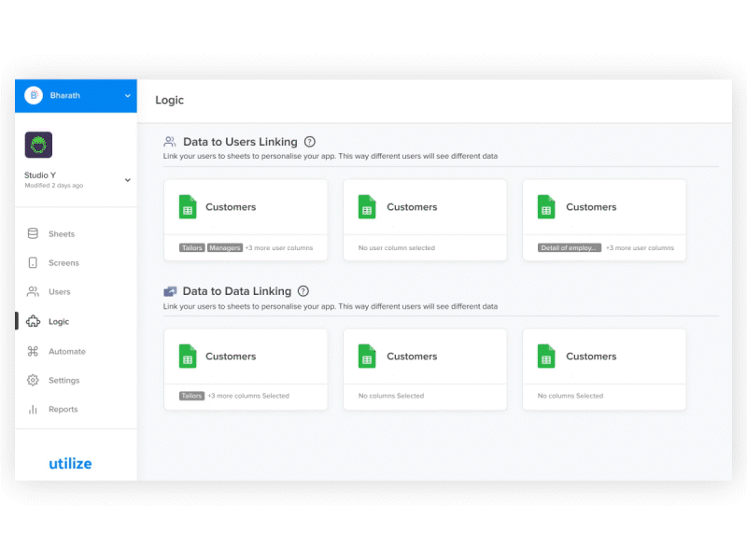Viewport: 747px width, 560px height.
Task: Switch to the Logic page heading
Action: (169, 100)
